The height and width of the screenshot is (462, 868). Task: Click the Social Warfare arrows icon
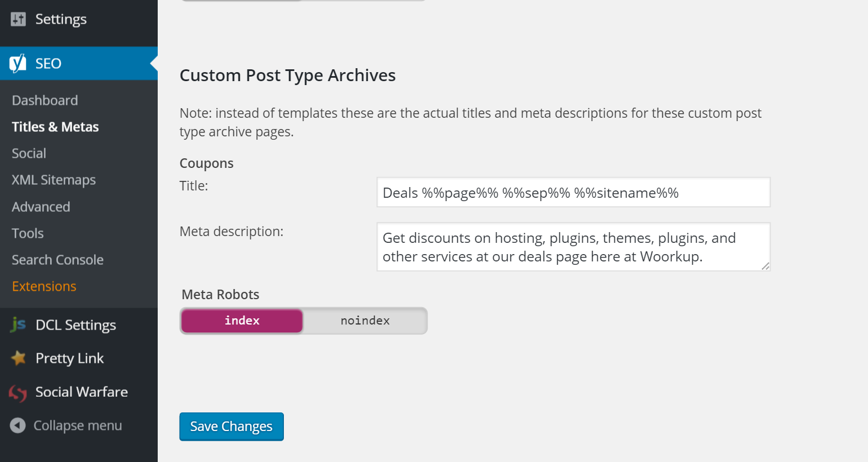tap(18, 393)
